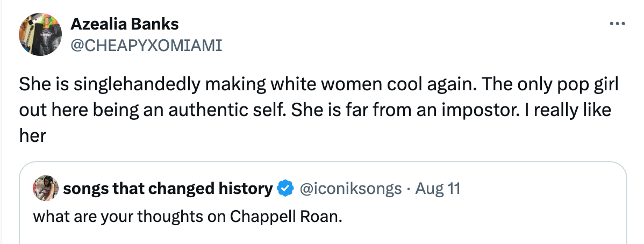Click the songs that changed history avatar
This screenshot has height=244, width=644.
pyautogui.click(x=45, y=188)
